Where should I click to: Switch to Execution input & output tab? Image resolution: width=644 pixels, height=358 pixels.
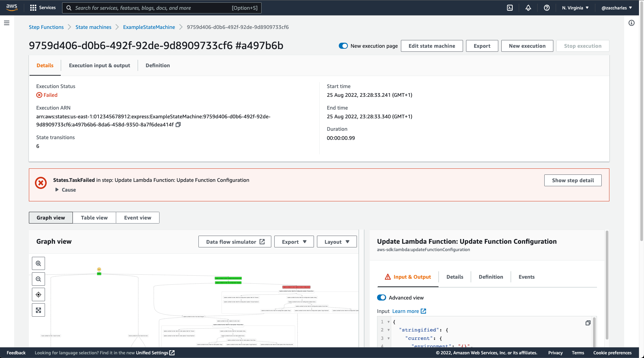99,66
